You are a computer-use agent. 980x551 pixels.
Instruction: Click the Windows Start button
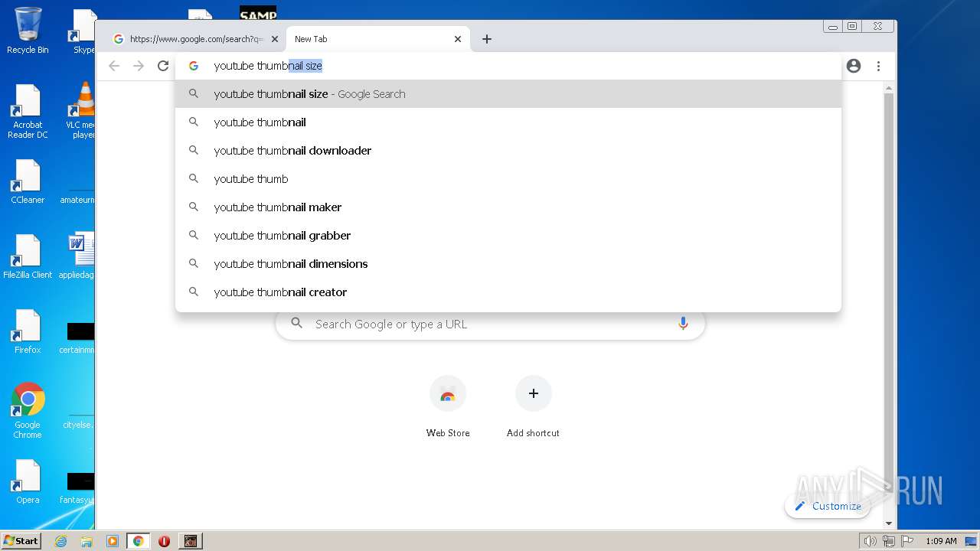21,541
